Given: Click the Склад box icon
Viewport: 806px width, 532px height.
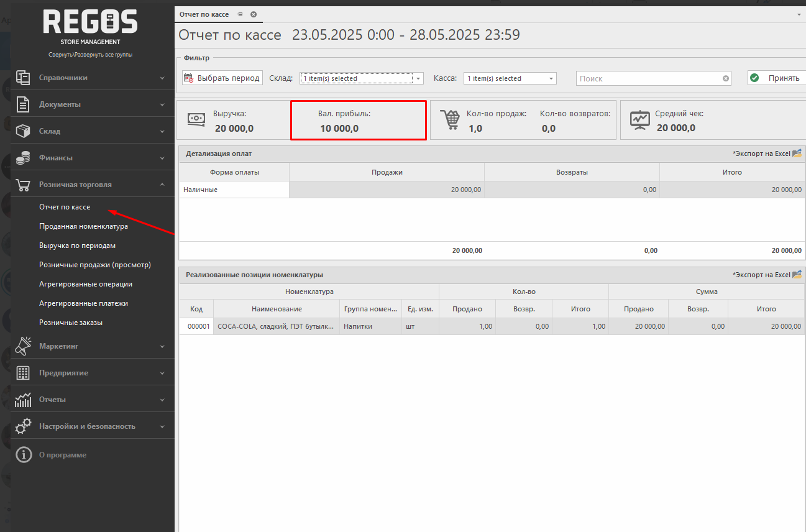Looking at the screenshot, I should (x=24, y=131).
